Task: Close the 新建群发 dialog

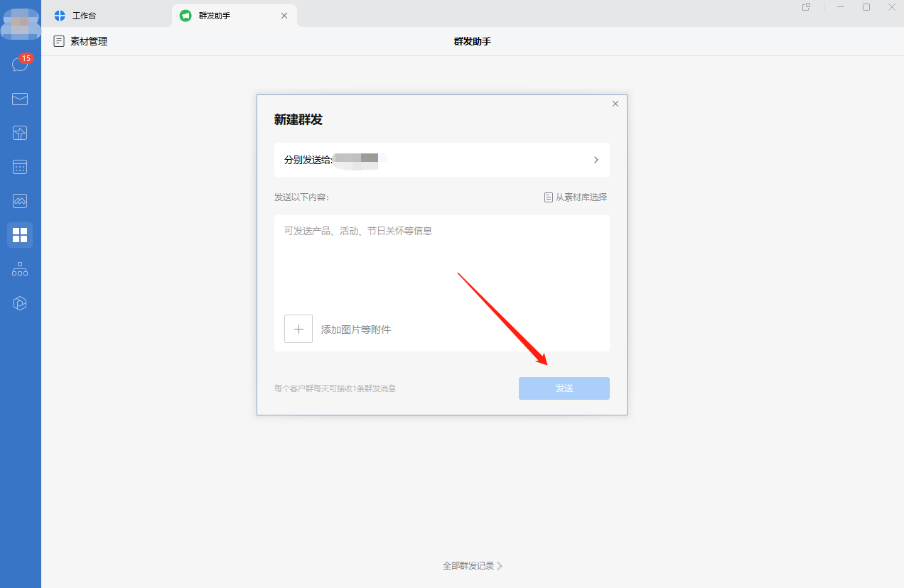Action: pyautogui.click(x=615, y=104)
